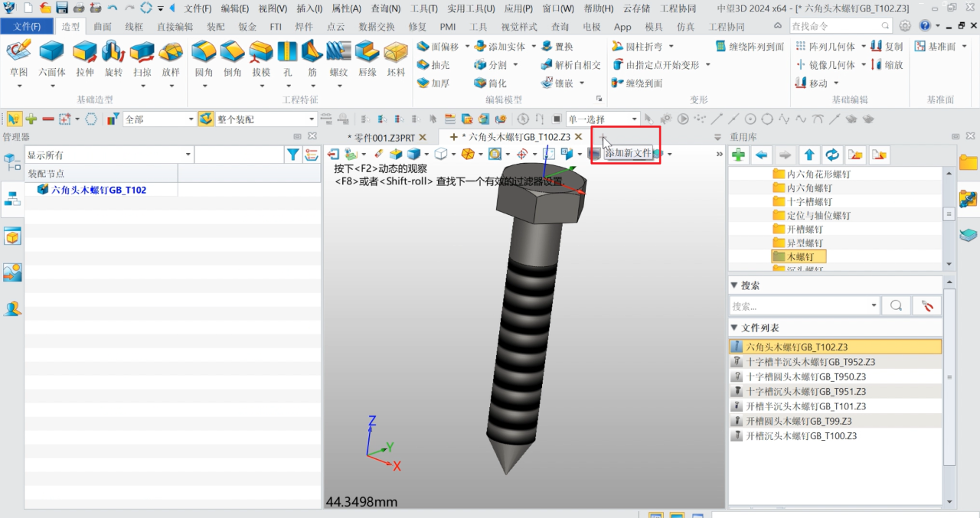980x518 pixels.
Task: Select the 坯料 stock tool
Action: click(x=396, y=59)
